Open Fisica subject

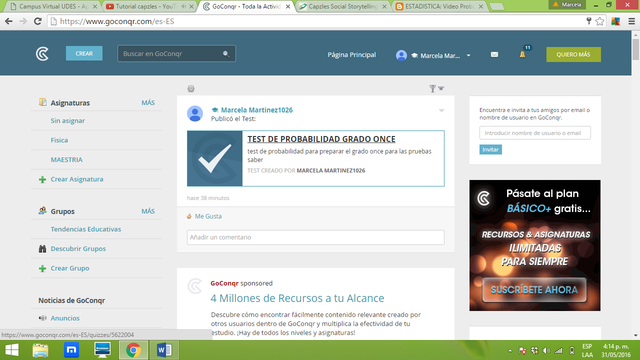pos(59,140)
